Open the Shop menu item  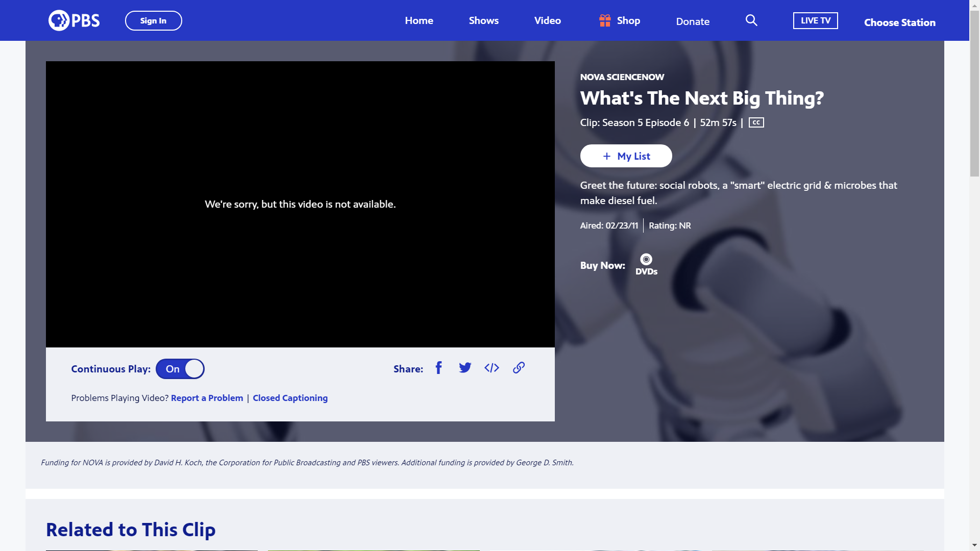point(620,20)
